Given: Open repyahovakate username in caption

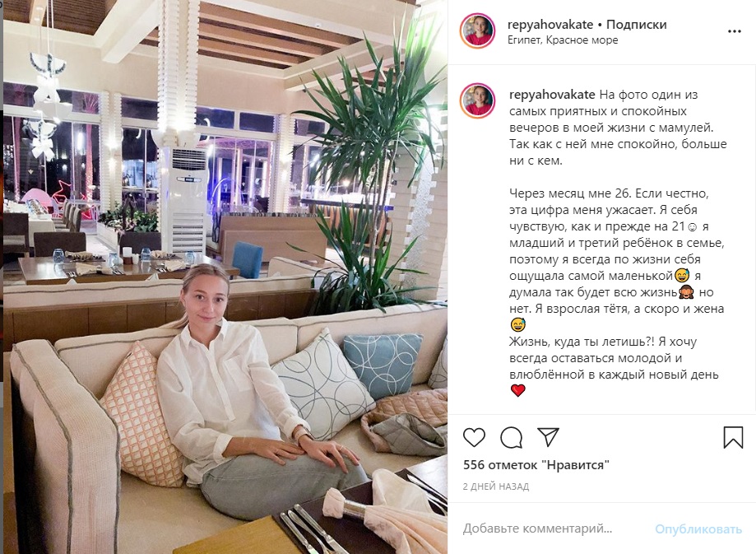Looking at the screenshot, I should click(552, 95).
